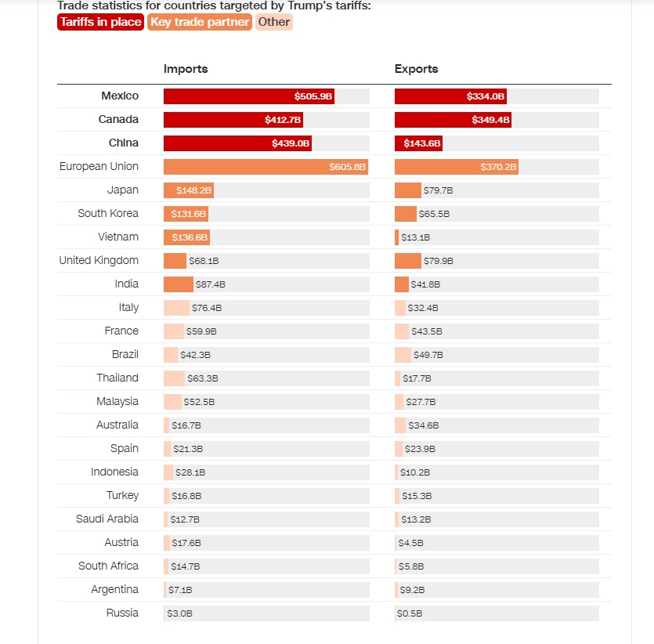
Task: Click China's $143.6B exports bar
Action: (418, 143)
